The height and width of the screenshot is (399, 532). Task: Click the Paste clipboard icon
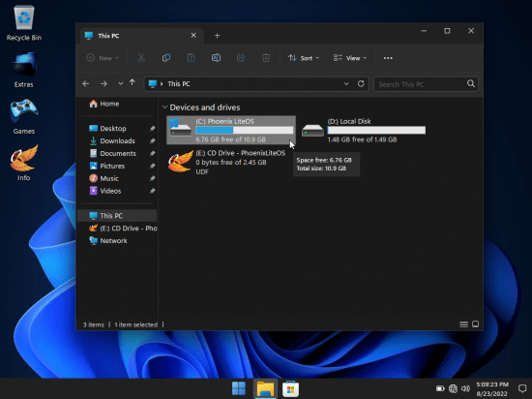tap(192, 58)
